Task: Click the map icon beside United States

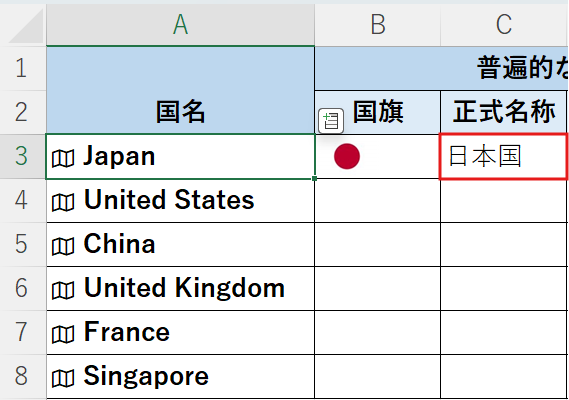Action: pos(63,203)
